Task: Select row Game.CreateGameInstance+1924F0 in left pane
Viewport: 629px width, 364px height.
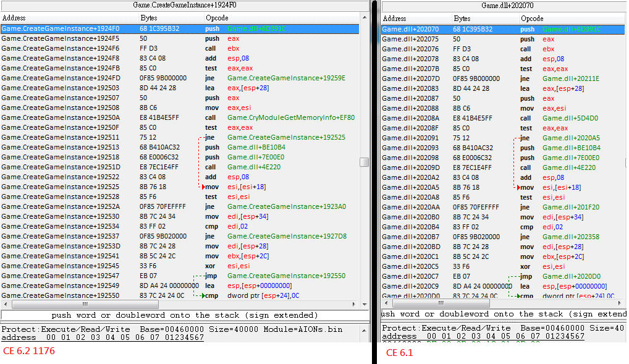Action: (x=61, y=28)
